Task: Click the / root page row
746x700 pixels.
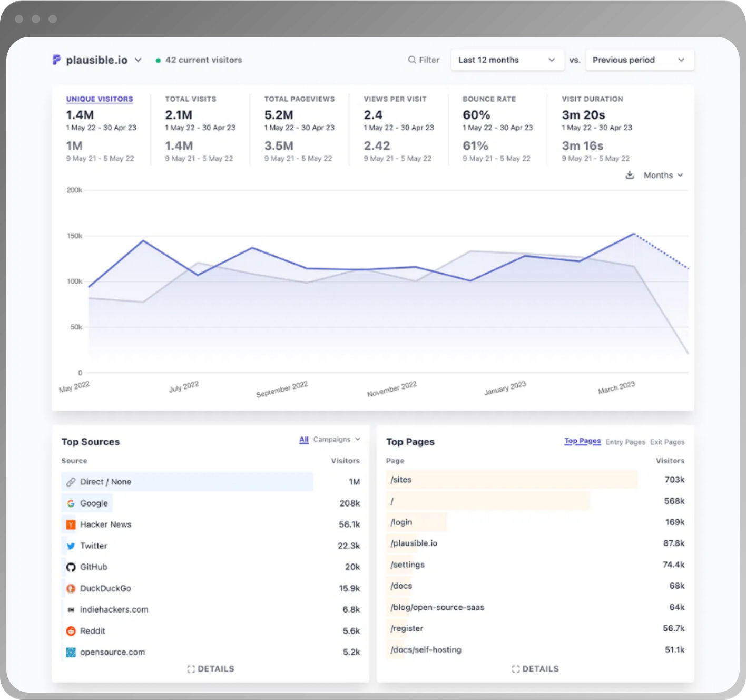Action: point(535,501)
